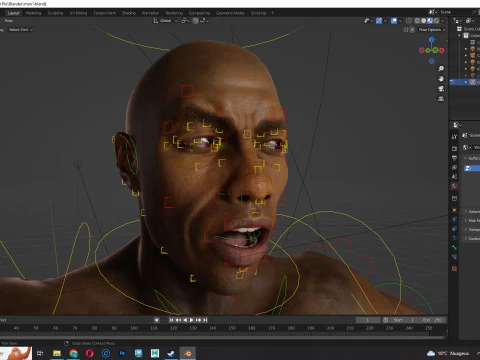Open the World properties tab
The image size is (480, 360).
(454, 186)
